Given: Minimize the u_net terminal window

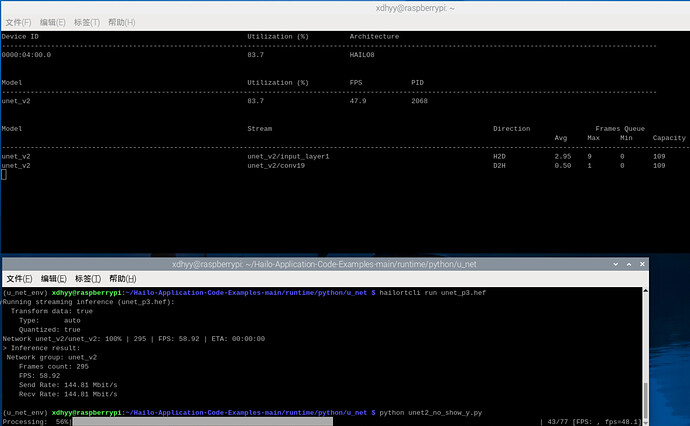Looking at the screenshot, I should (616, 264).
